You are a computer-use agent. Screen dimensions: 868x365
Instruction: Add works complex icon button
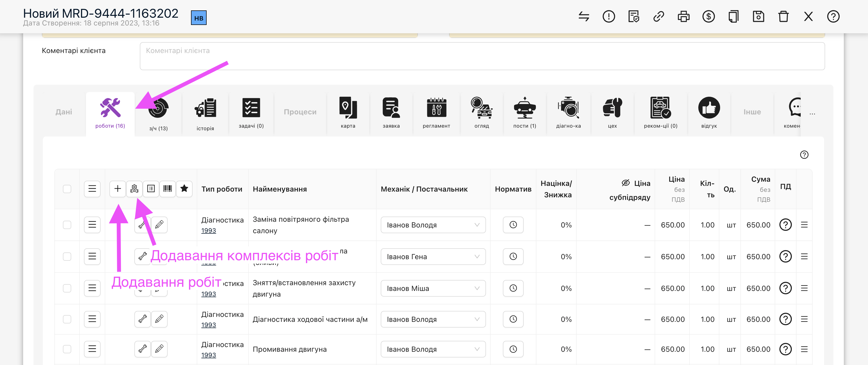[x=134, y=188]
